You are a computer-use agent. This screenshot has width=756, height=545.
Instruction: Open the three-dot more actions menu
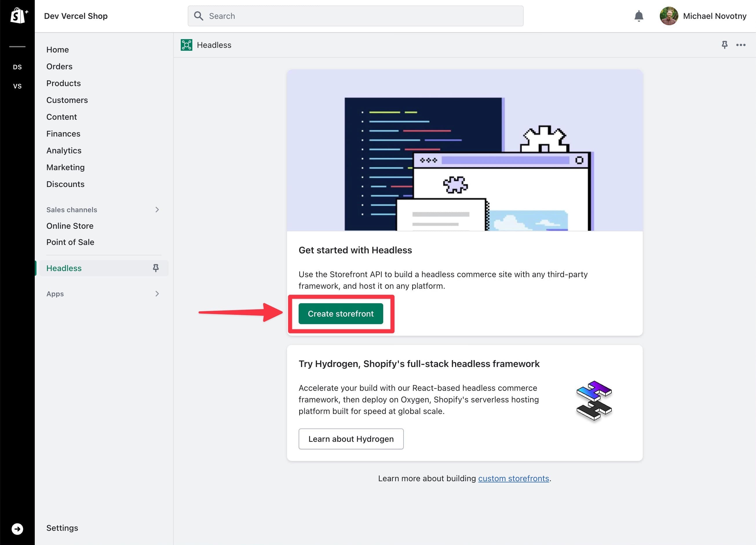click(x=741, y=45)
